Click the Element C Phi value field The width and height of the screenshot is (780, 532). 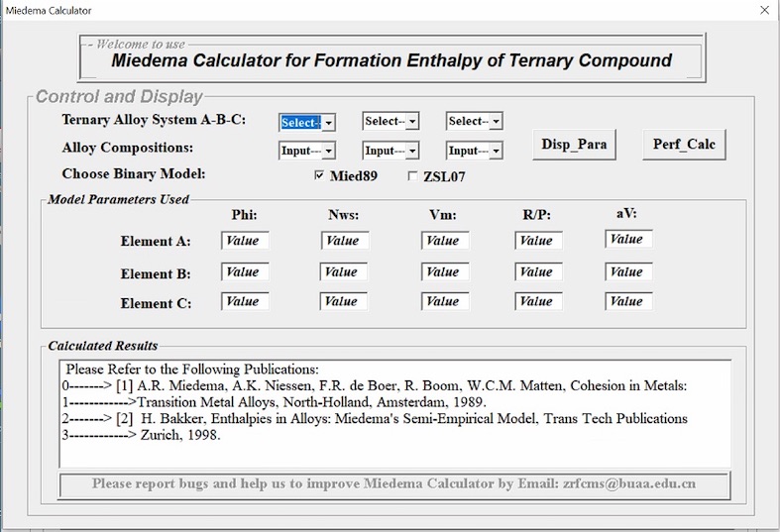coord(244,301)
